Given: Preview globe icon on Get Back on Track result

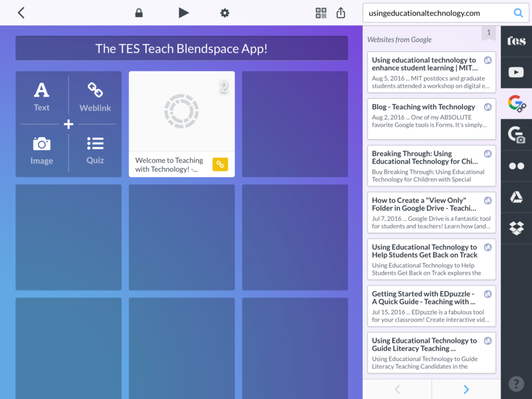Looking at the screenshot, I should tap(487, 247).
